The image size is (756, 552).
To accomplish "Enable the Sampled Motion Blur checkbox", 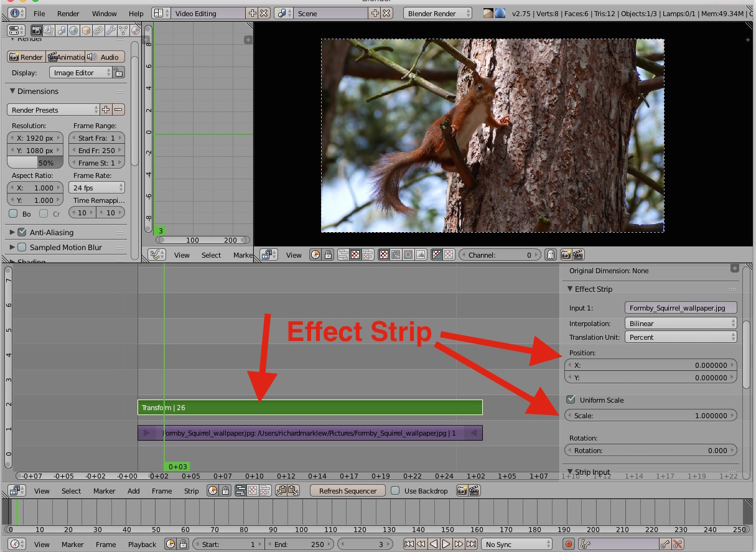I will (22, 247).
